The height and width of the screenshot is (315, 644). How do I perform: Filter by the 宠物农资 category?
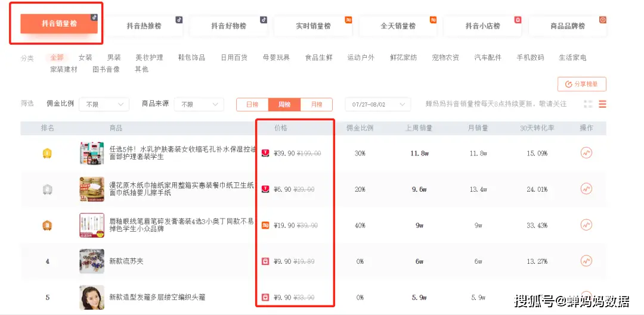click(445, 57)
